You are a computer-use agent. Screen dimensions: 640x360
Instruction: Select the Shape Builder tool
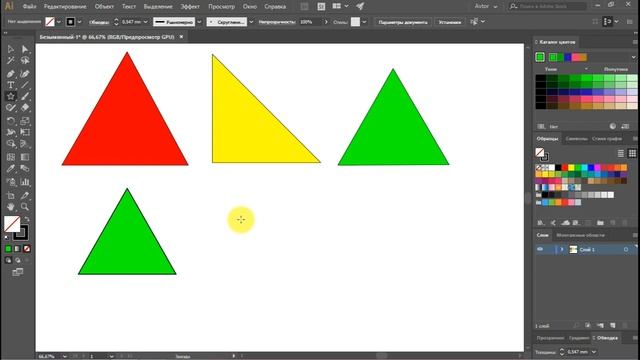pyautogui.click(x=11, y=144)
